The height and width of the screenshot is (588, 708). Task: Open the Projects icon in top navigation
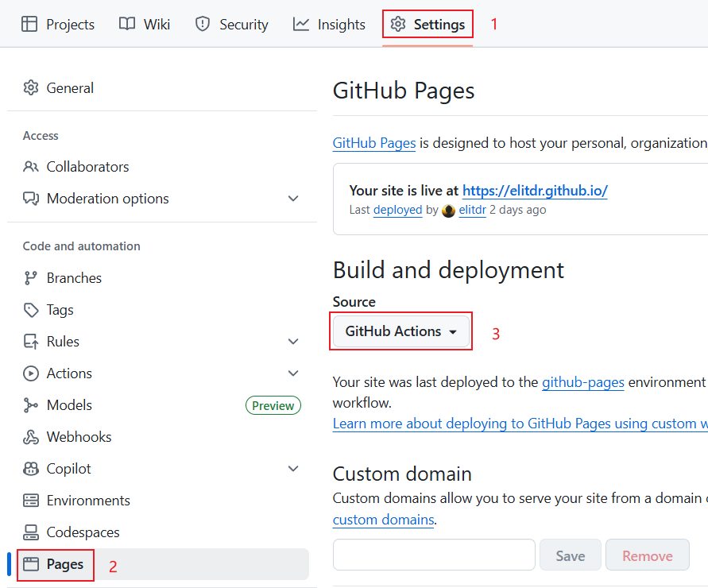(x=30, y=24)
